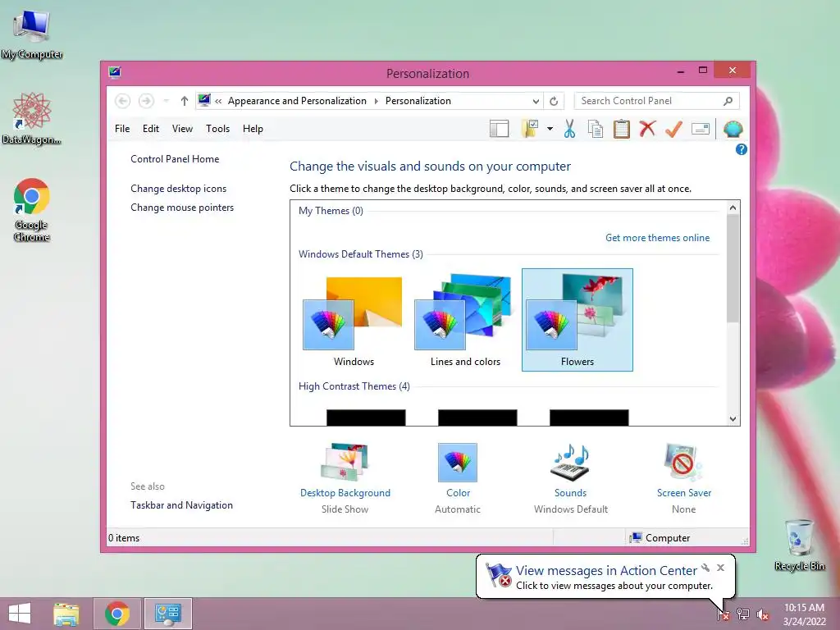Open Sounds settings
This screenshot has width=840, height=630.
pos(571,478)
